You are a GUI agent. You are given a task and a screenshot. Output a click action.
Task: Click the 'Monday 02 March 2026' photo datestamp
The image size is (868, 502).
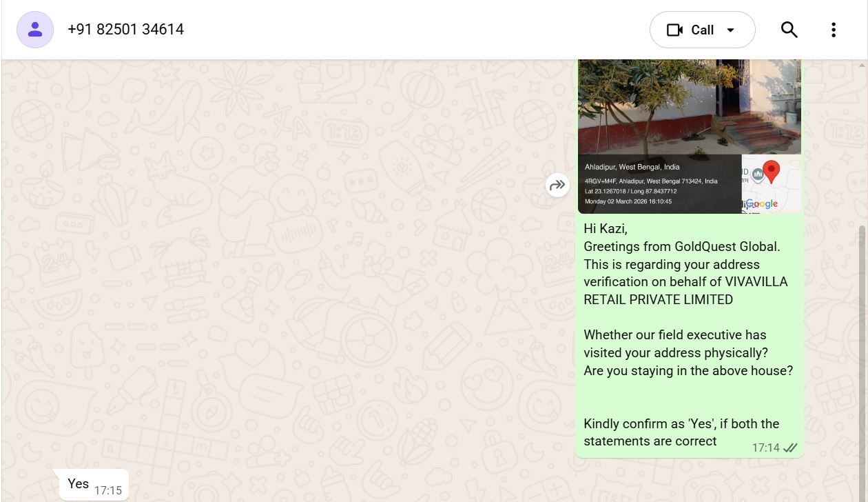point(628,201)
